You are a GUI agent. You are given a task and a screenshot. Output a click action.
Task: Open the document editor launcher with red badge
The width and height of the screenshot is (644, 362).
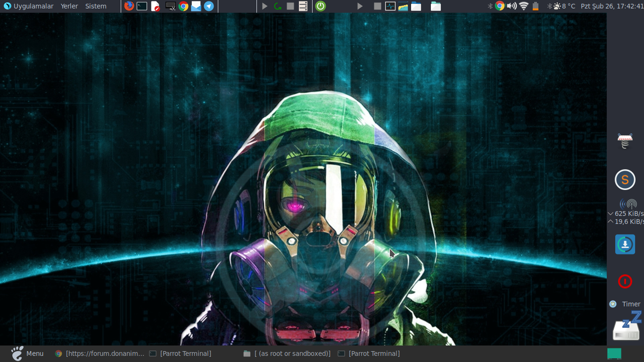(155, 6)
